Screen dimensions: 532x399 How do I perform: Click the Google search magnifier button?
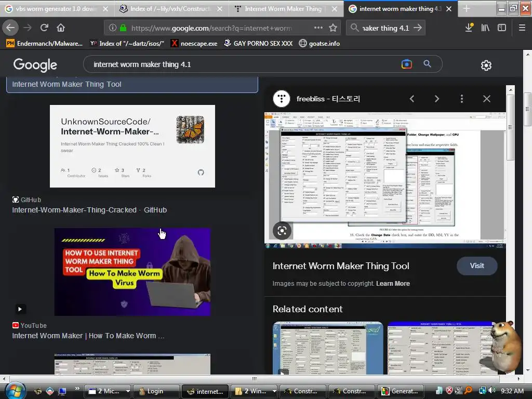pos(427,64)
